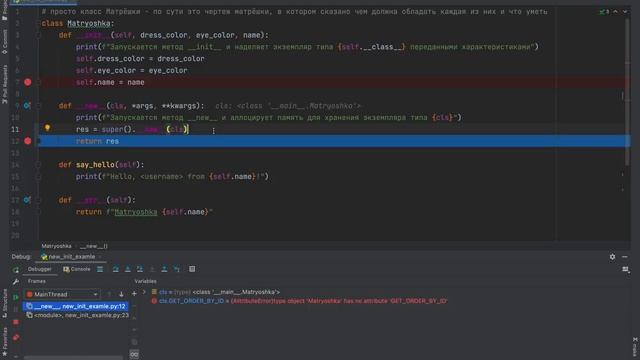
Task: Collapse the __new__ method fold marker
Action: 38,106
